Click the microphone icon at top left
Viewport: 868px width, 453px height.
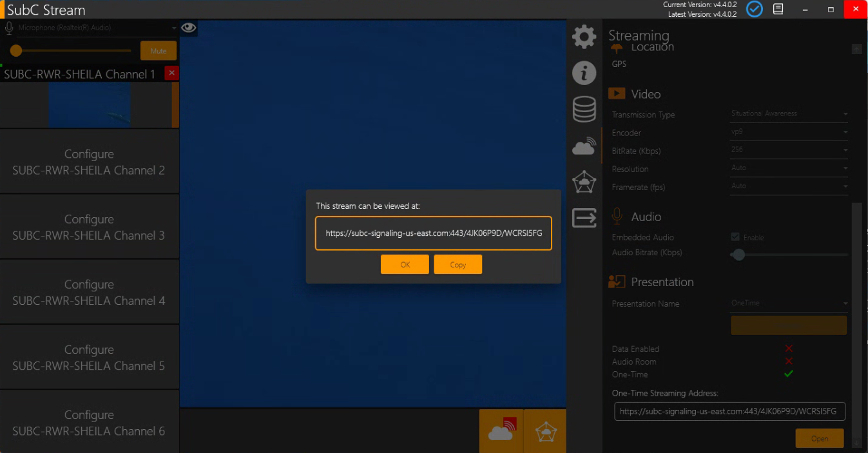click(x=10, y=28)
